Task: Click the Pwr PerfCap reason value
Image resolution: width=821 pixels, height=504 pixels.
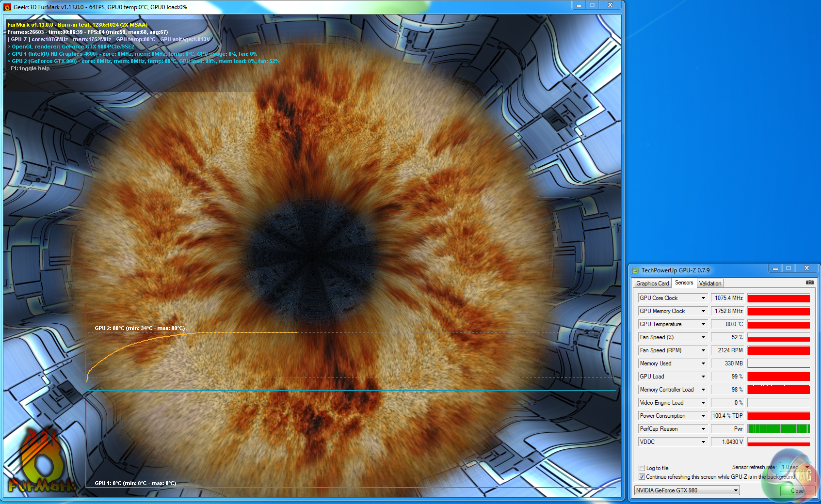Action: [x=728, y=429]
